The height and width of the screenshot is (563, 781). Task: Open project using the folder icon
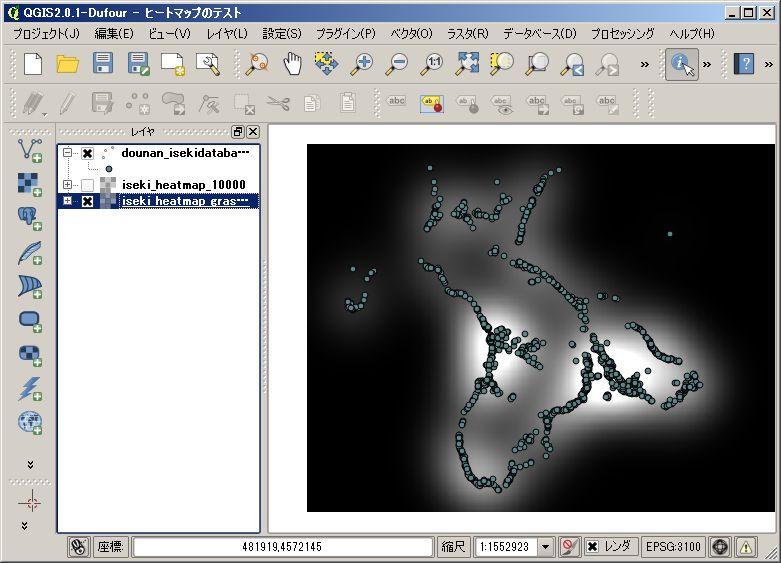67,64
